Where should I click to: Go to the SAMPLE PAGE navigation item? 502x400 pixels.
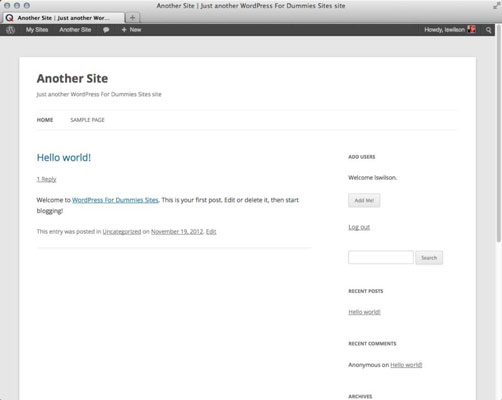point(87,120)
